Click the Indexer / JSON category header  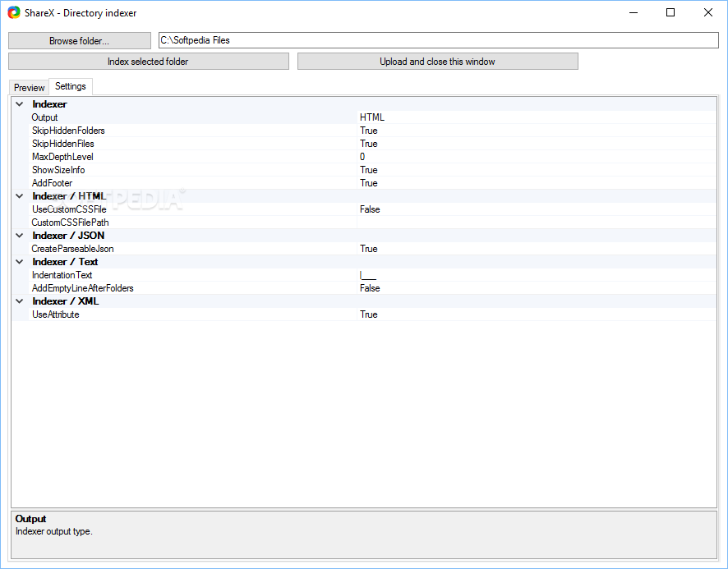pyautogui.click(x=68, y=236)
